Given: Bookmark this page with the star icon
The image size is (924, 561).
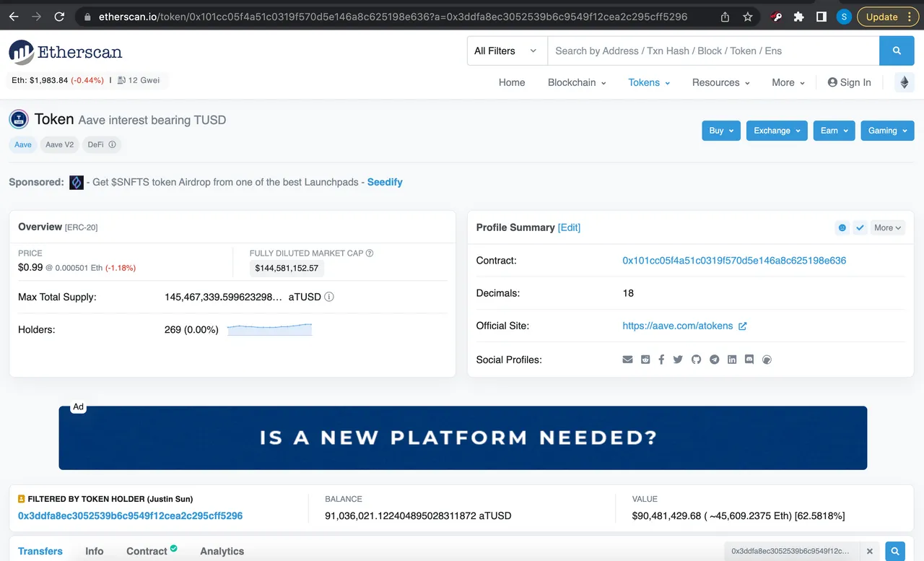Looking at the screenshot, I should (748, 17).
